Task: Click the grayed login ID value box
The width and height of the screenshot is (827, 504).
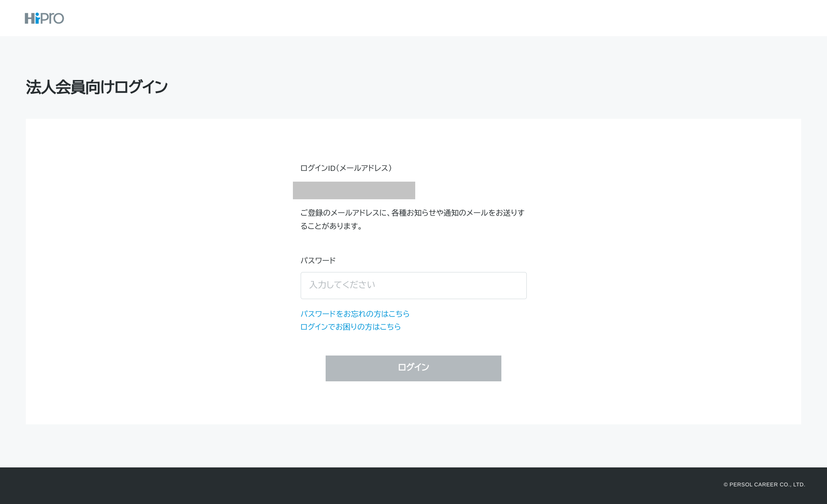Action: [x=354, y=190]
